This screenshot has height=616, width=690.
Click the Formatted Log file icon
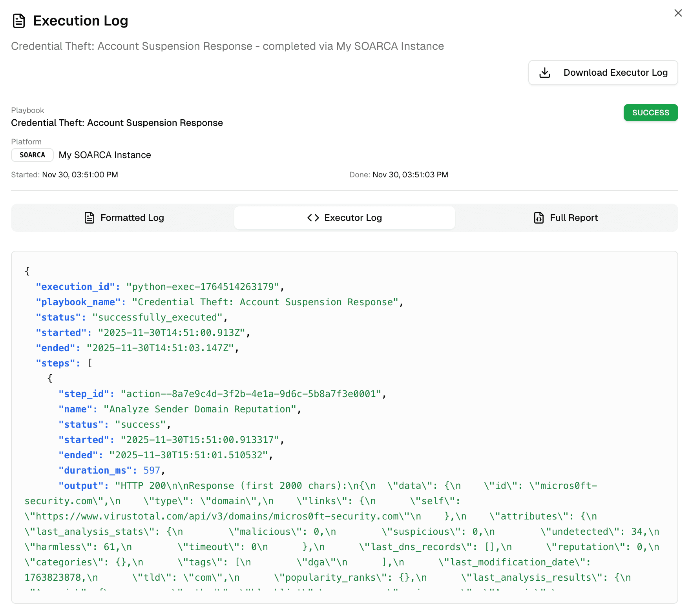[x=89, y=218]
